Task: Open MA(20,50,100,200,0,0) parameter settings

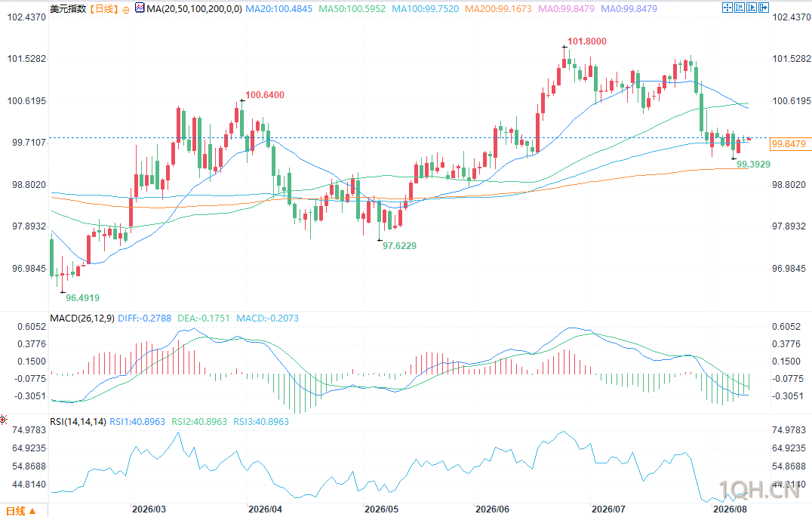Action: pyautogui.click(x=194, y=9)
